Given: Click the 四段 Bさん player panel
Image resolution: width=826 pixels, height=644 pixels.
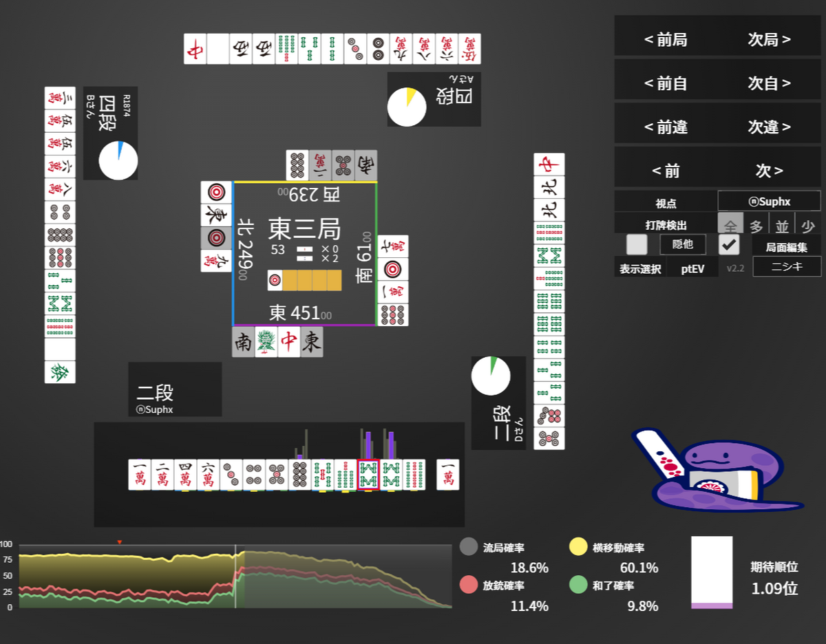Looking at the screenshot, I should [x=111, y=133].
